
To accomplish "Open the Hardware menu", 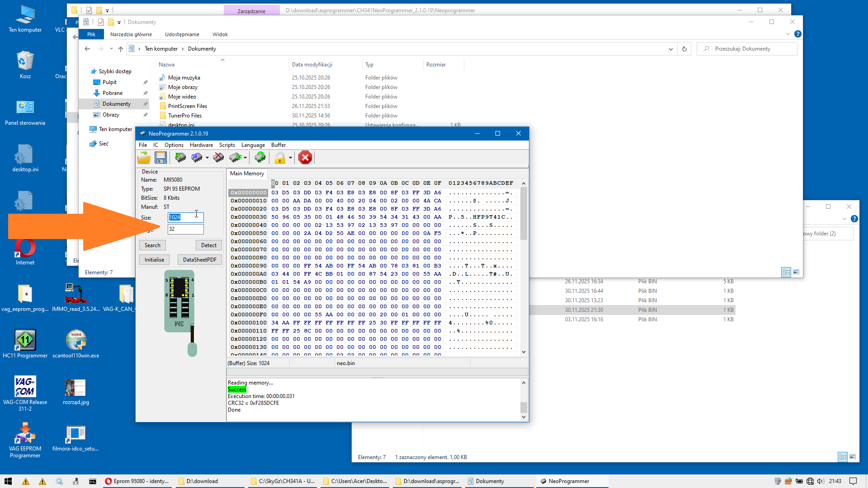I will [201, 145].
